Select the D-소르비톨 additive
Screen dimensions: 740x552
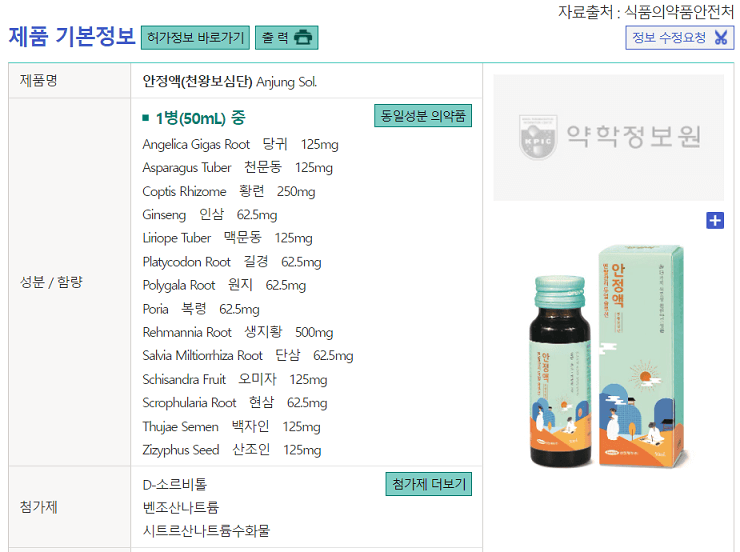(x=175, y=484)
